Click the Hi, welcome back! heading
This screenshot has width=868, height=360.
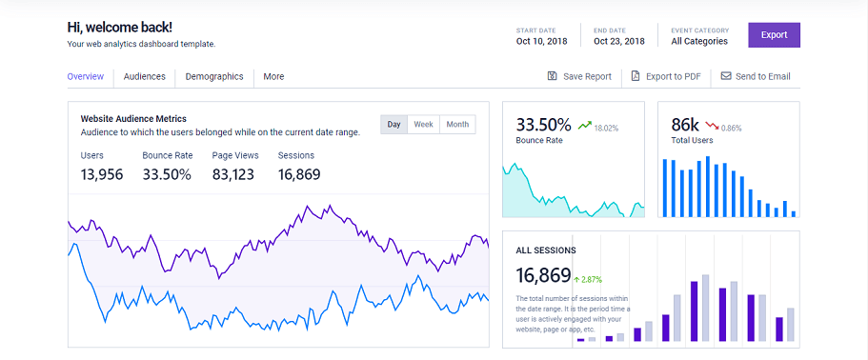(x=119, y=27)
